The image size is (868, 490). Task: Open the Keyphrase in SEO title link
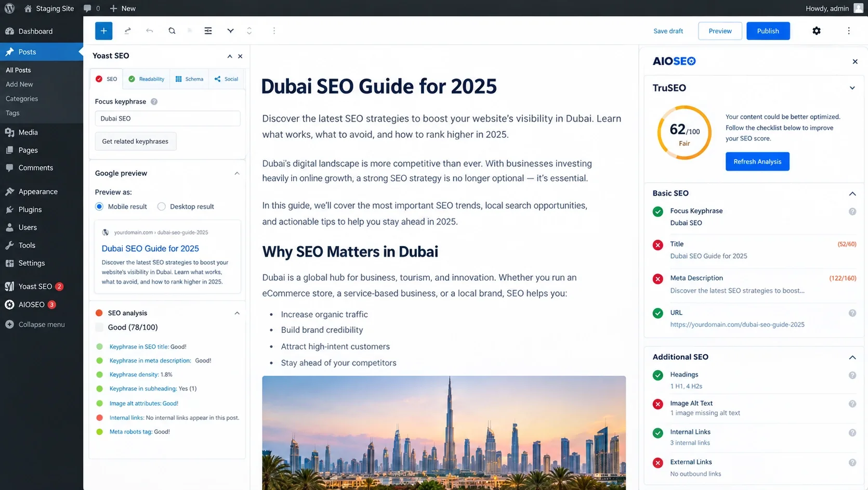click(139, 346)
